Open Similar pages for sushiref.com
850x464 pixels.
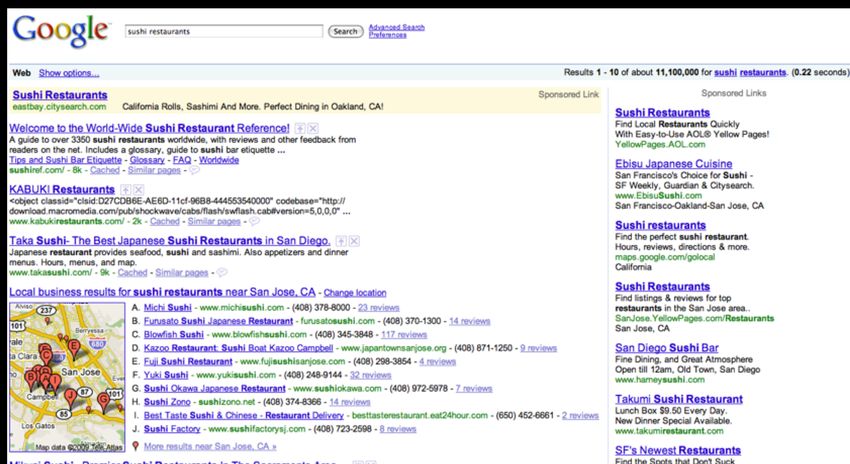pos(154,170)
